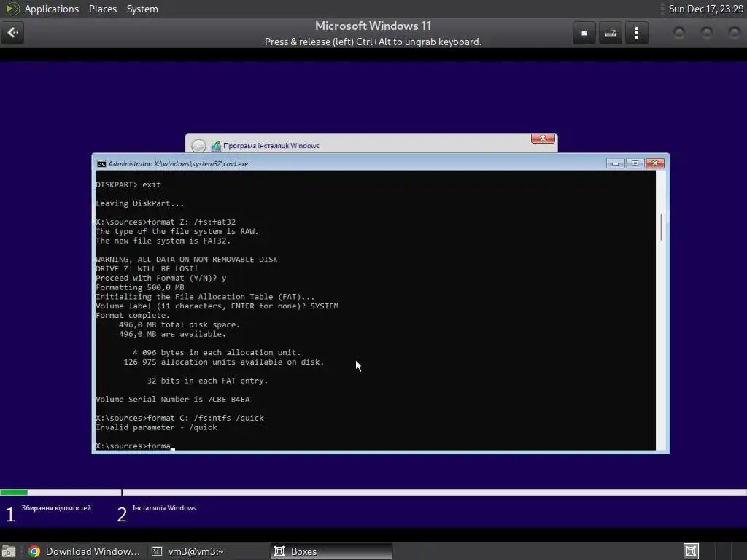747x560 pixels.
Task: Click the cmd.exe title bar icon
Action: click(101, 164)
